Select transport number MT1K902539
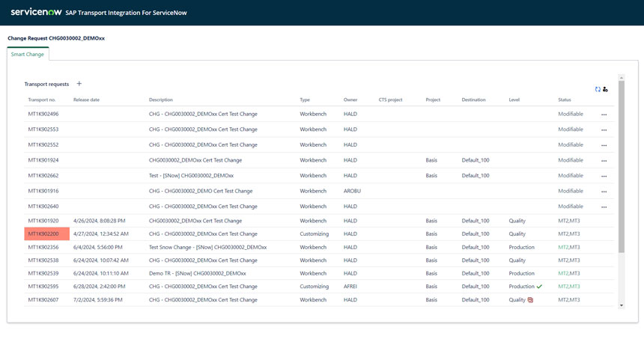Image resolution: width=644 pixels, height=348 pixels. pos(43,273)
